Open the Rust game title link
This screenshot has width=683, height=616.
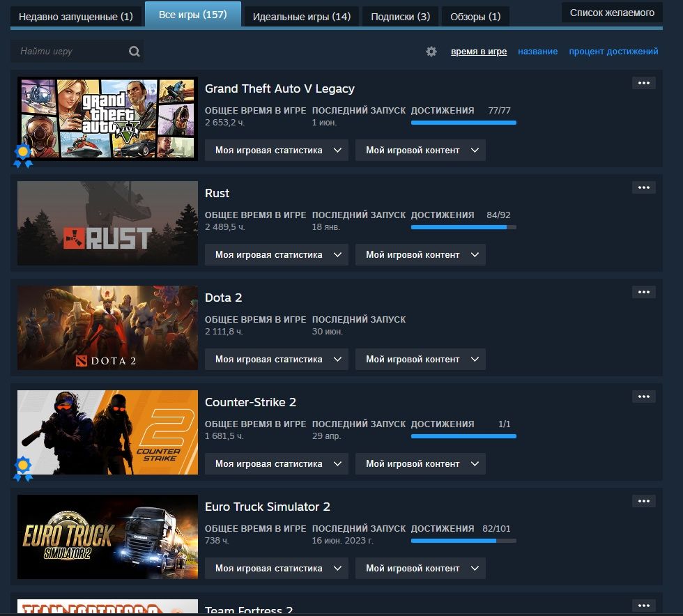click(217, 194)
